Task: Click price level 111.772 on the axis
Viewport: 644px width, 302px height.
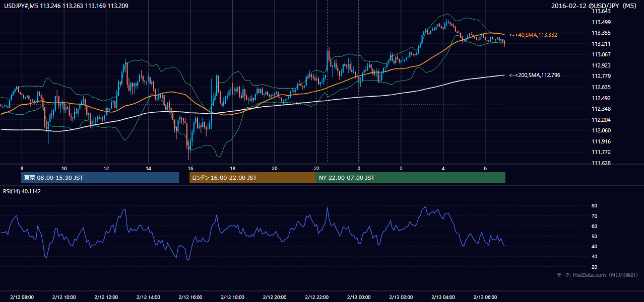Action: pos(601,152)
